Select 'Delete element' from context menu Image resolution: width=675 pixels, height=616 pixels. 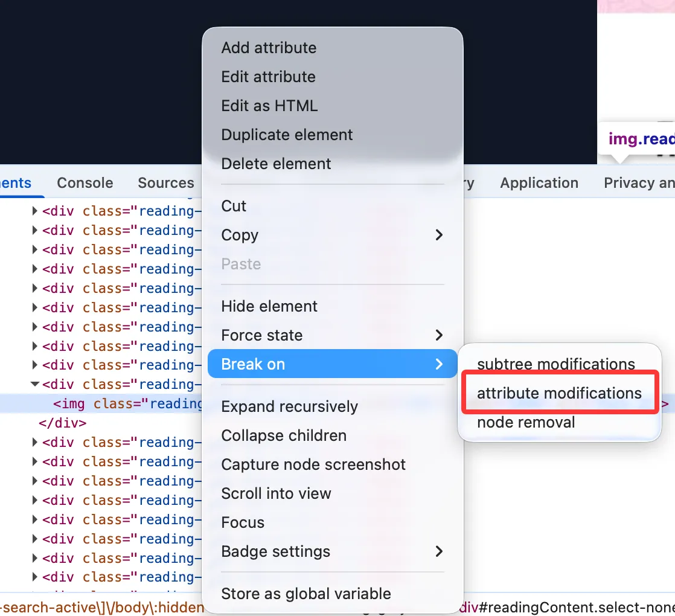click(276, 164)
